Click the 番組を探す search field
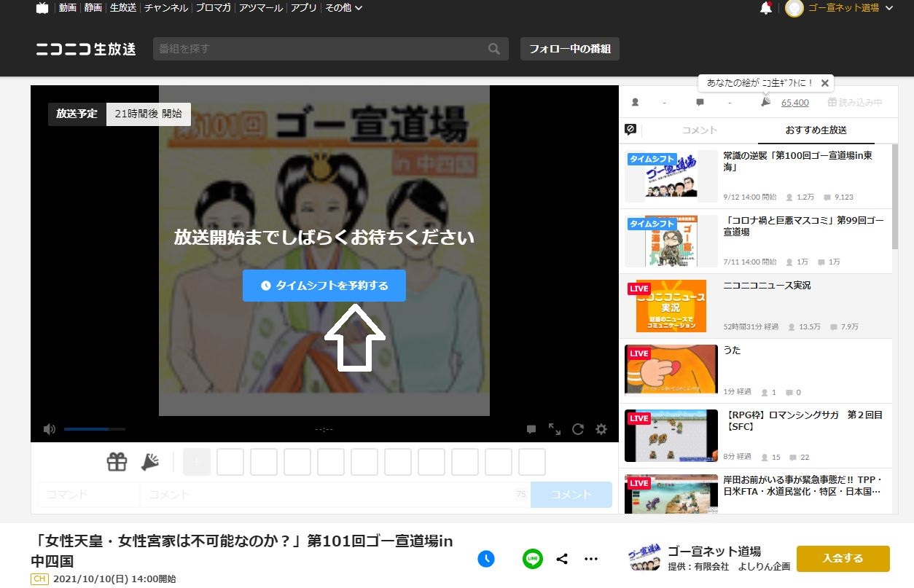This screenshot has height=588, width=914. click(x=321, y=50)
